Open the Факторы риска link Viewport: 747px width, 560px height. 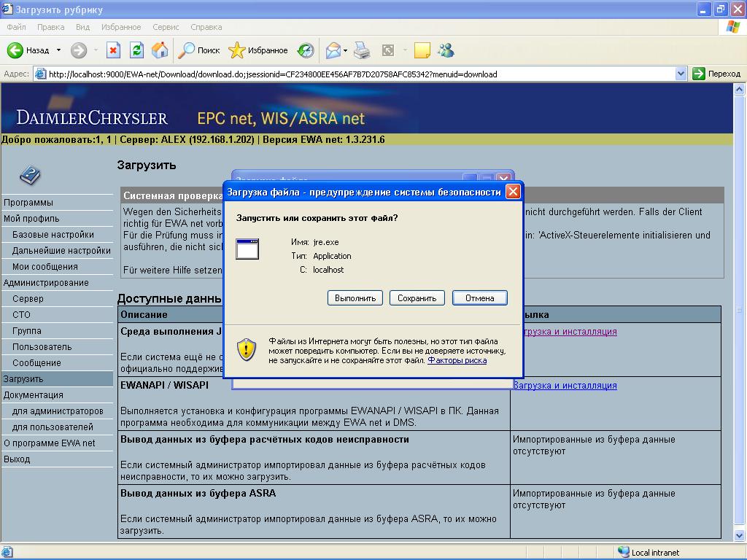[457, 360]
